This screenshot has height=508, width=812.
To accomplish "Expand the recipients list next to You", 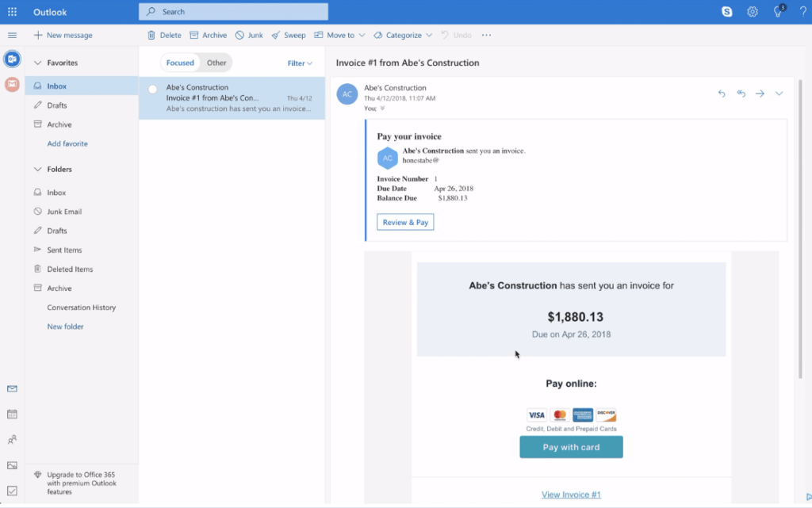I will tap(382, 108).
